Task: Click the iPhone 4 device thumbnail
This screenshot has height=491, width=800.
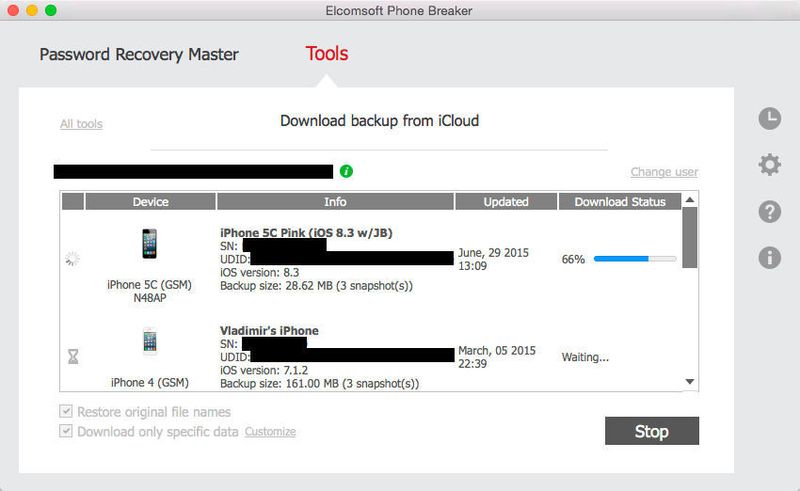Action: pyautogui.click(x=149, y=340)
